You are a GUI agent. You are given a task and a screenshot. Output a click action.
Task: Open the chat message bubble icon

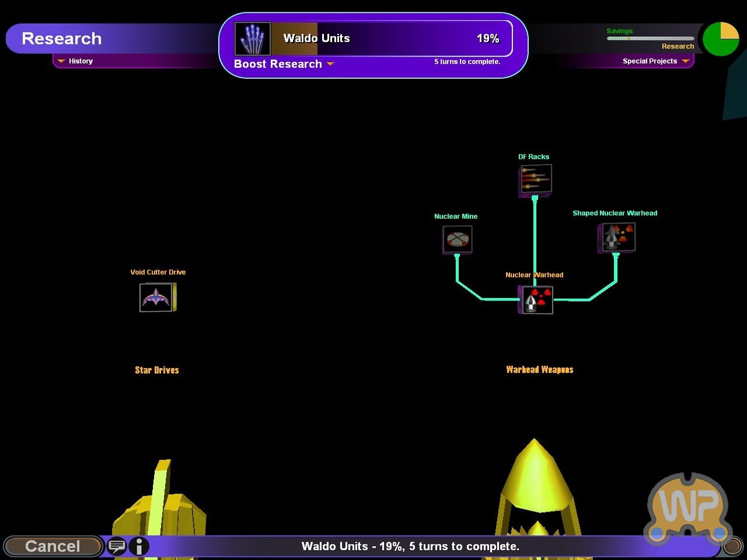pyautogui.click(x=117, y=547)
